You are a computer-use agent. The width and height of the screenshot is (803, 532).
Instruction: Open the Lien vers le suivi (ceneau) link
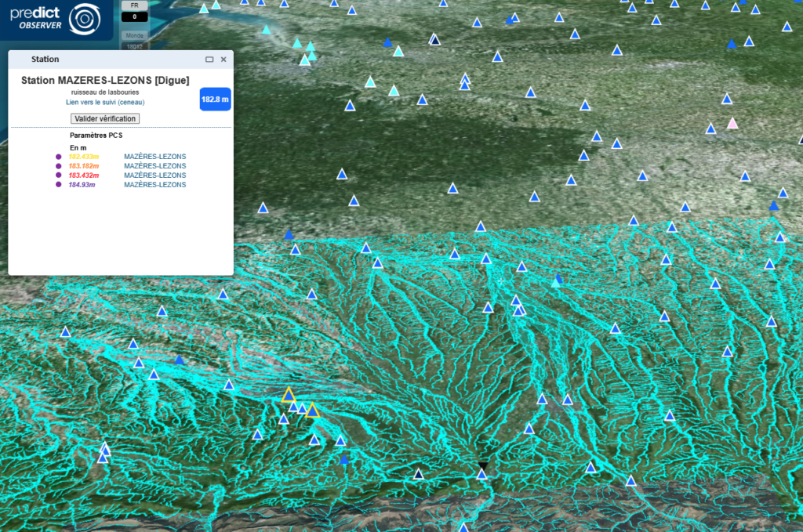pos(104,102)
